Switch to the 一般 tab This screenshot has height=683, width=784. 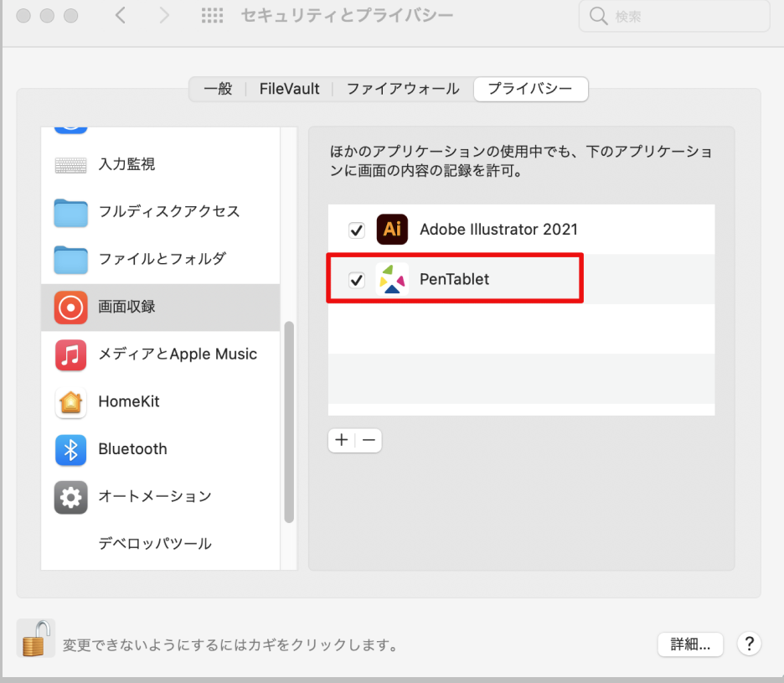(218, 89)
